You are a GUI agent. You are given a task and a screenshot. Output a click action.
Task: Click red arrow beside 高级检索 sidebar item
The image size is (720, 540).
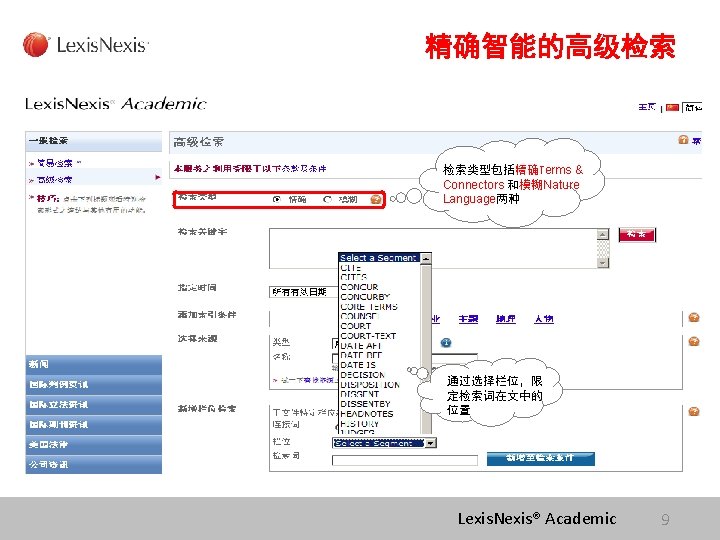click(x=158, y=177)
